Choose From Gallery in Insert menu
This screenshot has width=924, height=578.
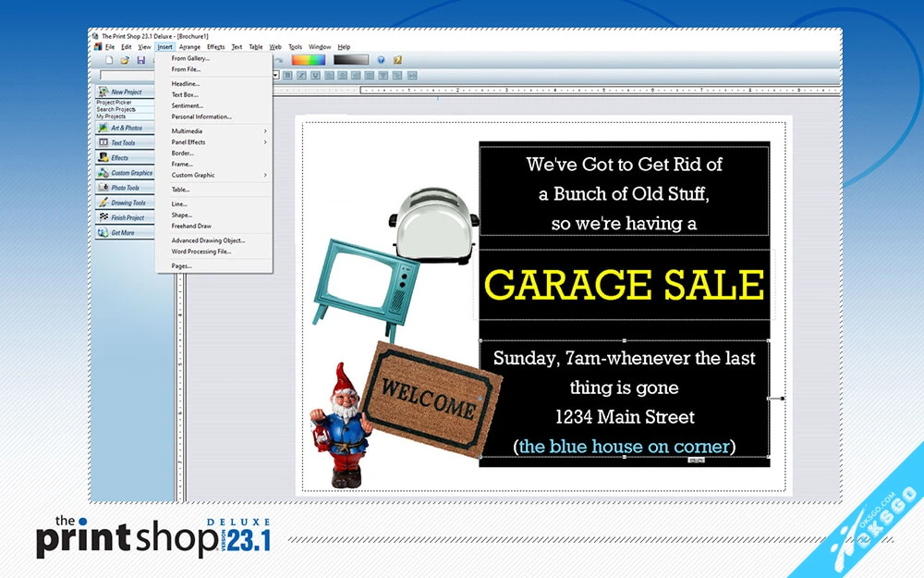click(x=190, y=58)
